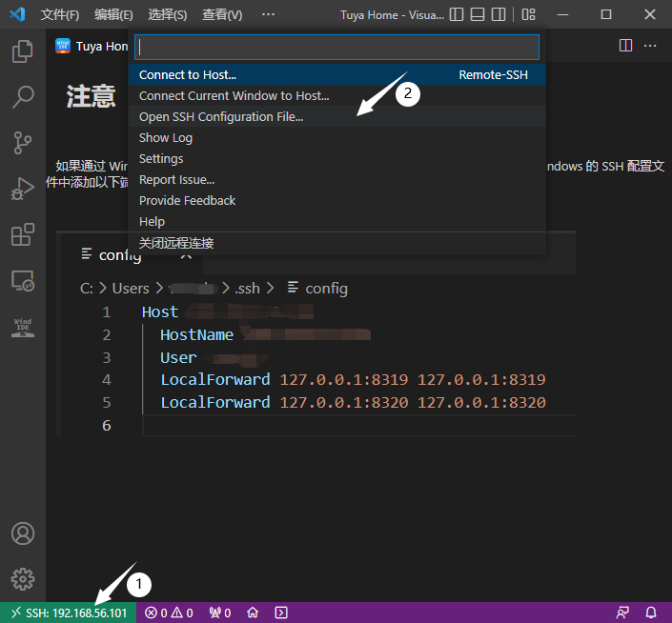The height and width of the screenshot is (623, 672).
Task: Click the config tab label in the image
Action: [x=120, y=255]
